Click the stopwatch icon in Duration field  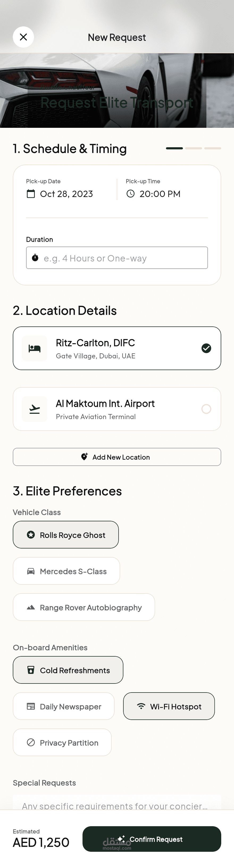tap(35, 258)
